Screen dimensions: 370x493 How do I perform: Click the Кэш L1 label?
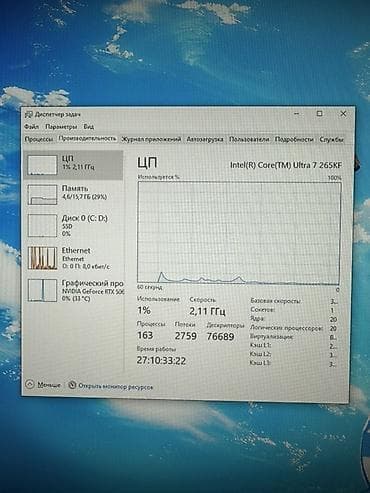(260, 345)
